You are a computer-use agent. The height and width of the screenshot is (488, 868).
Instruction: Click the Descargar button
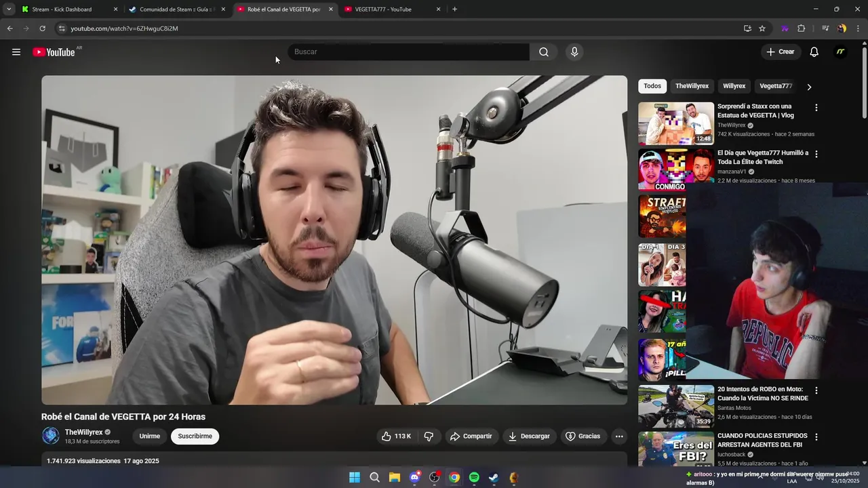click(529, 436)
